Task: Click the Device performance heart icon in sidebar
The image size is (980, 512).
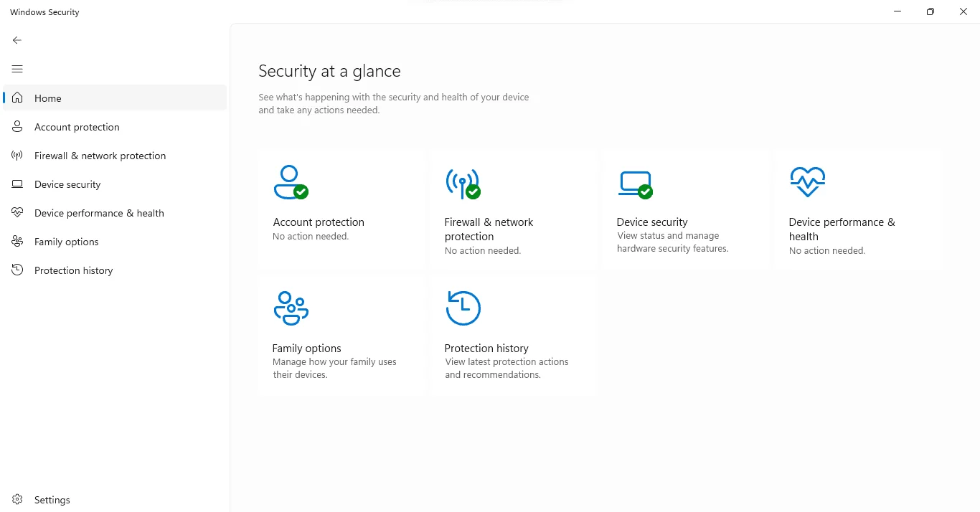Action: [17, 212]
